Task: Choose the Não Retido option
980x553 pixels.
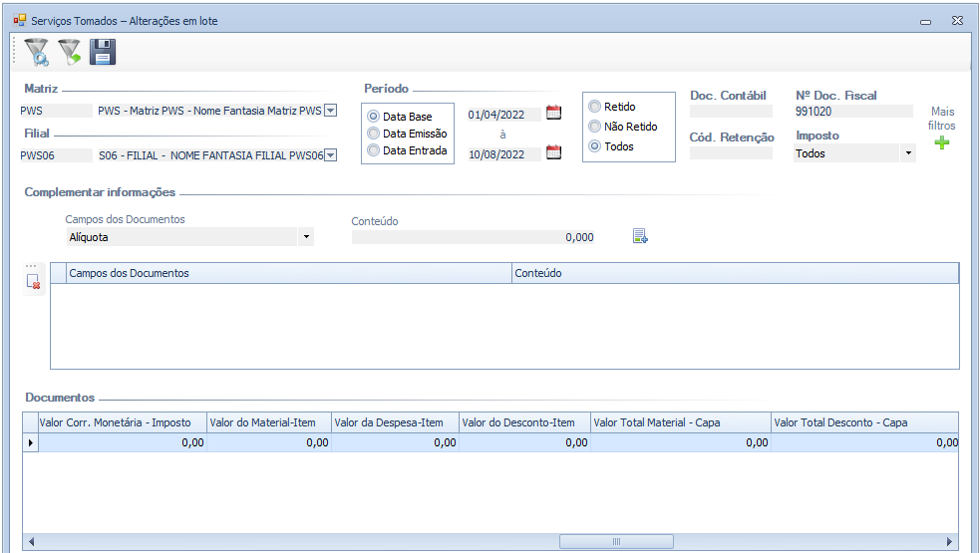Action: pos(595,127)
